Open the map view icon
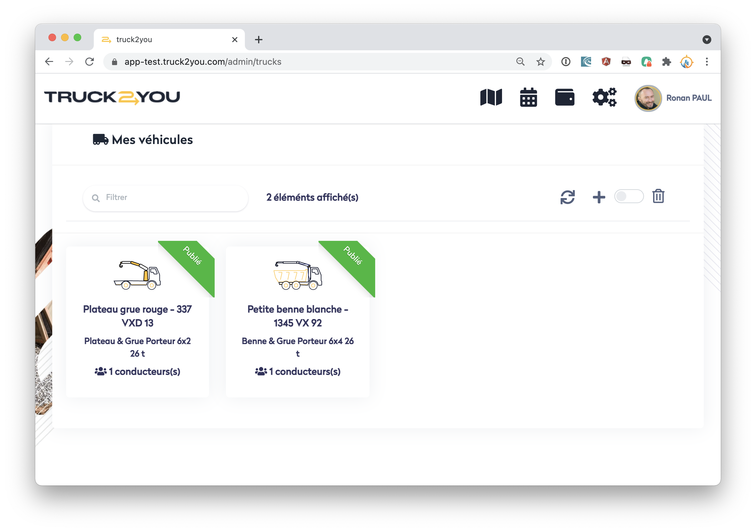This screenshot has height=532, width=756. 491,97
